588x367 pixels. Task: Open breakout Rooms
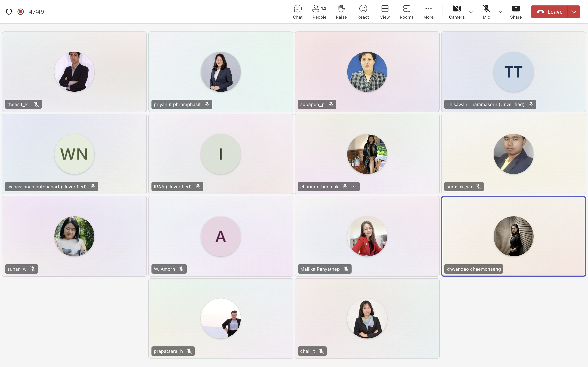click(407, 12)
